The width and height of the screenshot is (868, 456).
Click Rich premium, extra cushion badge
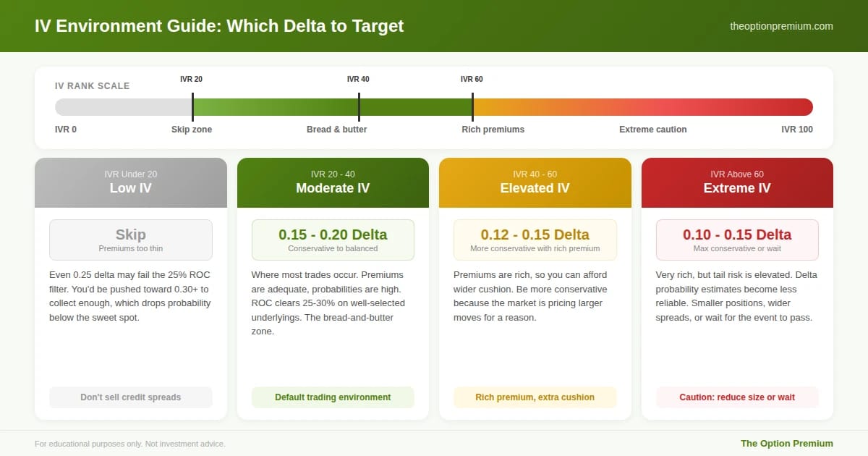click(535, 397)
